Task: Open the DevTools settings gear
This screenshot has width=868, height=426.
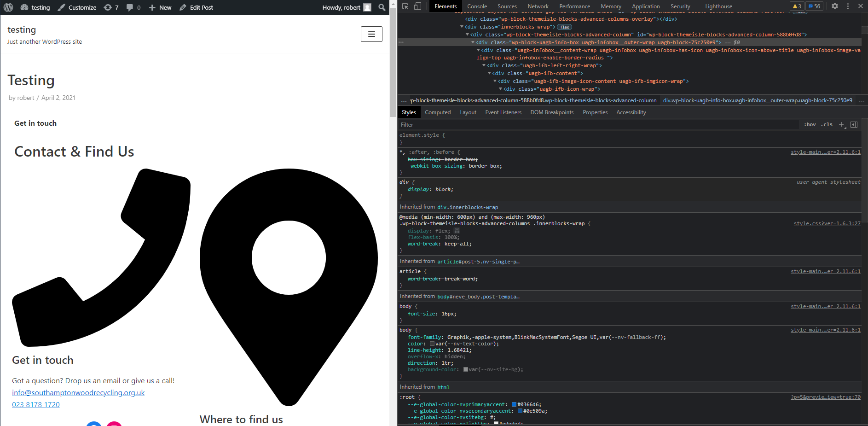Action: pyautogui.click(x=835, y=6)
